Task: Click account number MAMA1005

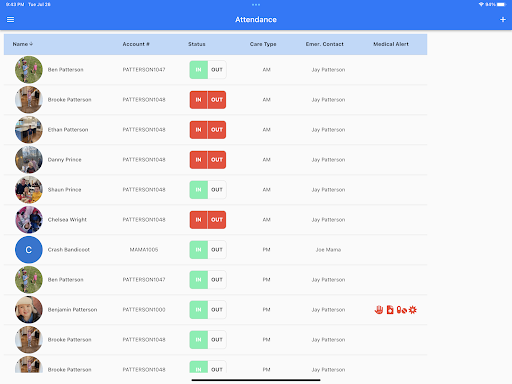Action: click(x=144, y=250)
